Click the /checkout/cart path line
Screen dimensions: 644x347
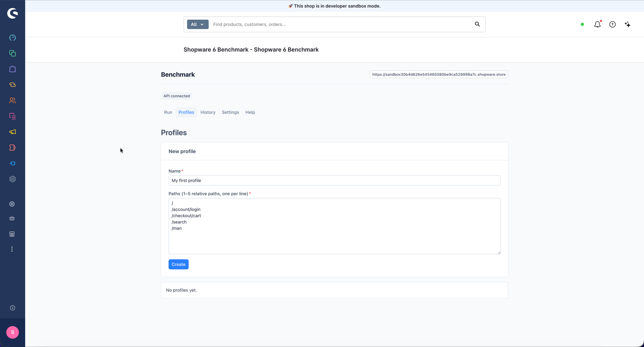point(186,216)
